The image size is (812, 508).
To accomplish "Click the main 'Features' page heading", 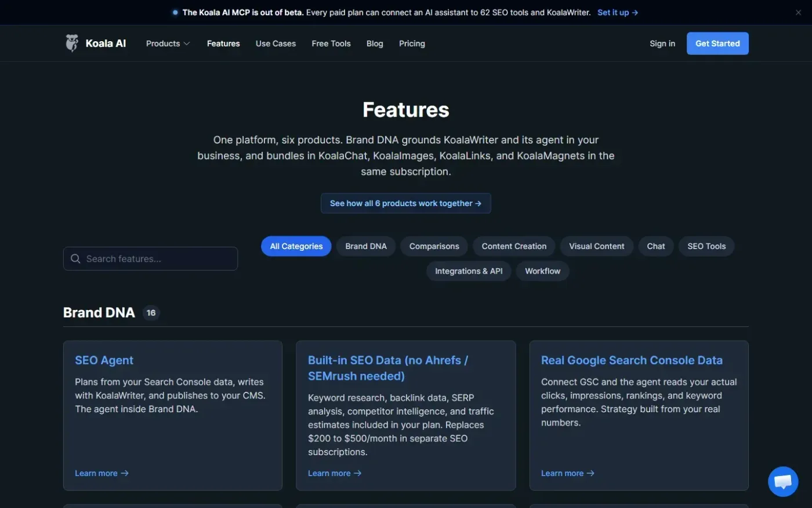I will pos(406,110).
